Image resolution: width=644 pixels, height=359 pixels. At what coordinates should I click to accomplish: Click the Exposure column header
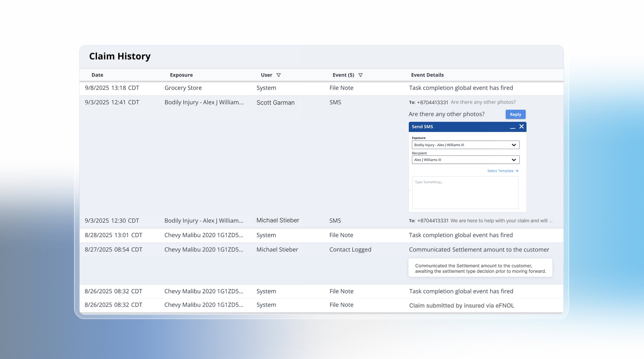point(181,75)
